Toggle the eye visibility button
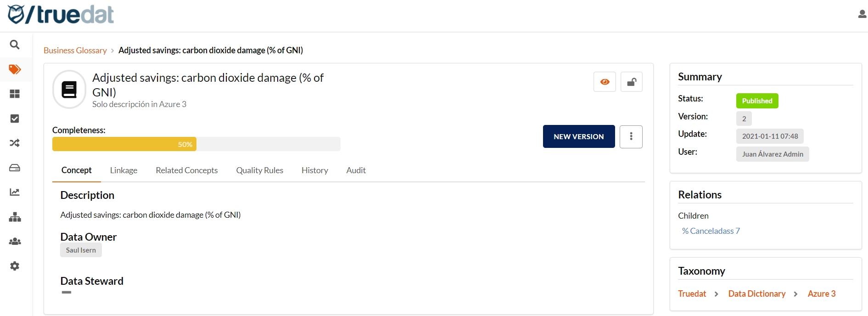Image resolution: width=868 pixels, height=316 pixels. tap(605, 82)
